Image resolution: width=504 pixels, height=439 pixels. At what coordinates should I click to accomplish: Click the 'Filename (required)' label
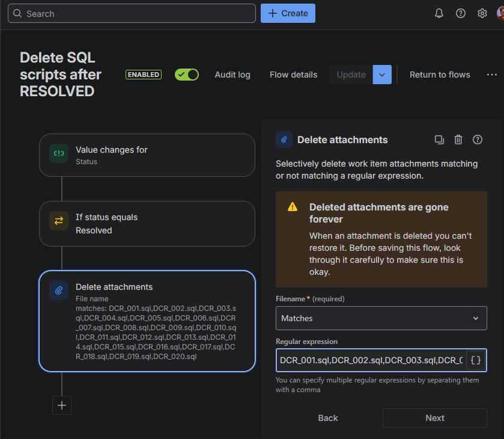pos(310,299)
